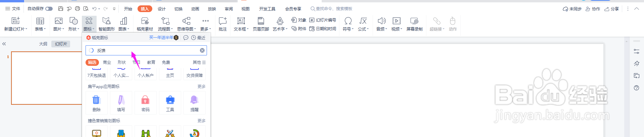Click the icon search input field

(x=146, y=50)
